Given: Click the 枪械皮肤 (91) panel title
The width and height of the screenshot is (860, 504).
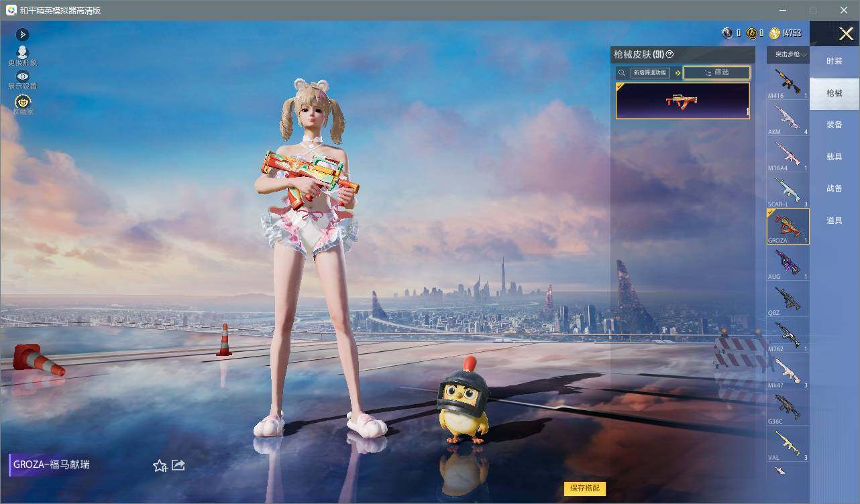Looking at the screenshot, I should (x=638, y=54).
